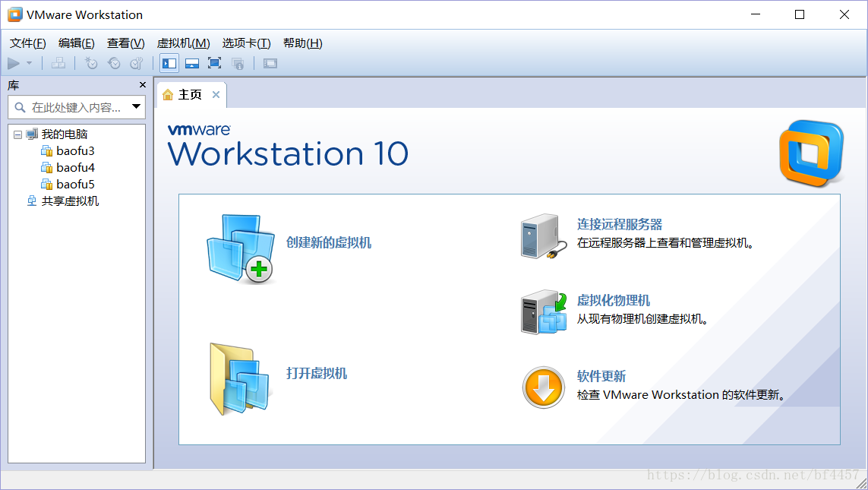Image resolution: width=868 pixels, height=490 pixels.
Task: Open the 帮助(H) menu
Action: coord(303,43)
